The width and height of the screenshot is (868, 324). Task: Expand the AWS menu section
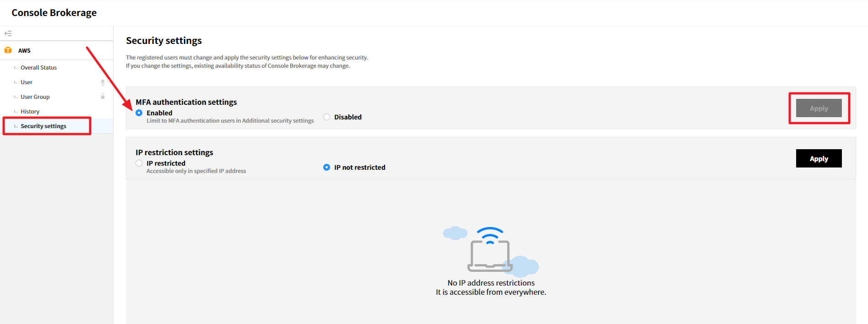[x=25, y=51]
